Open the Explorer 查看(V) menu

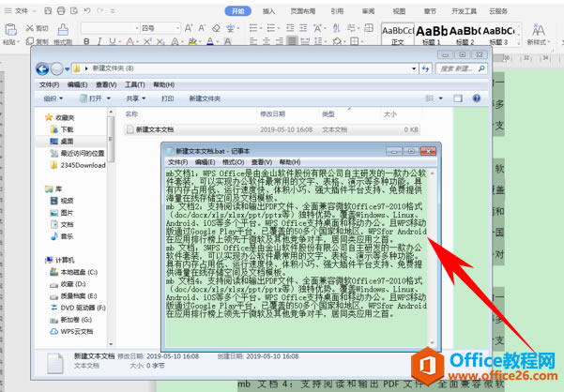click(x=106, y=84)
